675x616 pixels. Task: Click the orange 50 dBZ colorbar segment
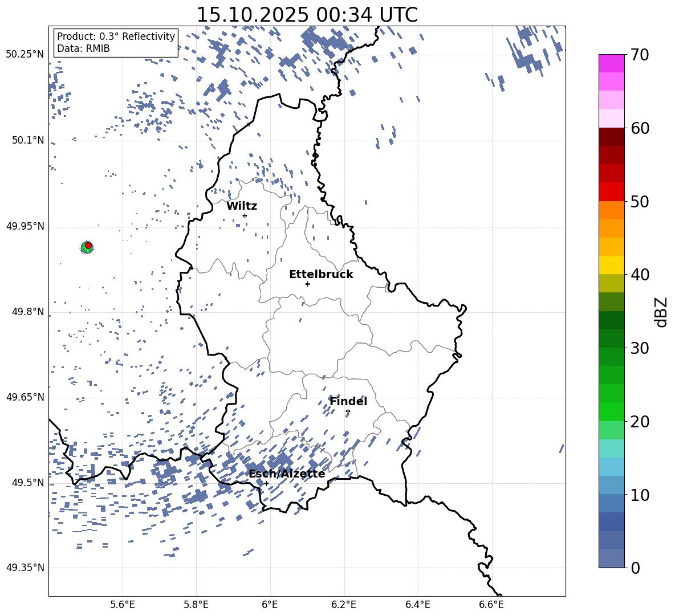pos(611,210)
